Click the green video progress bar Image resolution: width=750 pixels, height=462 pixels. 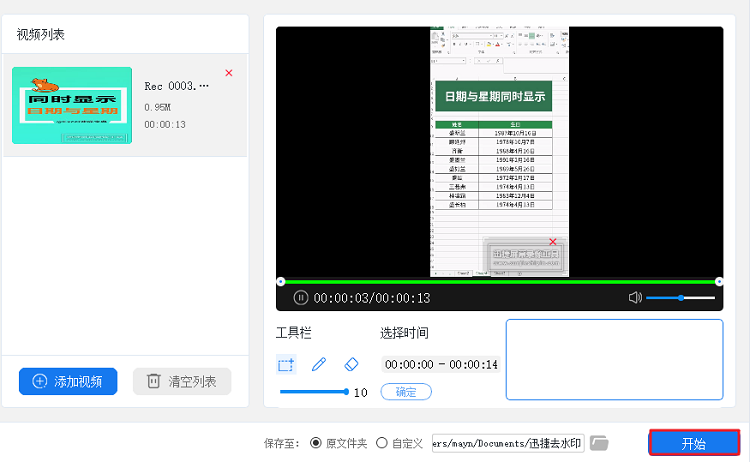coord(500,281)
